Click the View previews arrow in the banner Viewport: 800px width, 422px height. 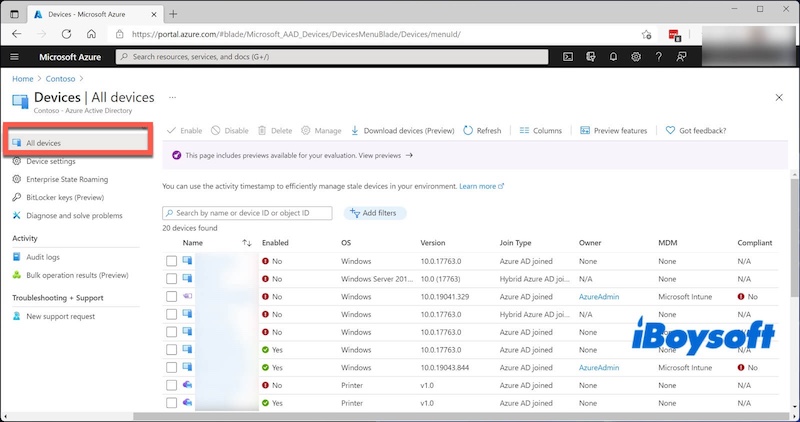409,155
